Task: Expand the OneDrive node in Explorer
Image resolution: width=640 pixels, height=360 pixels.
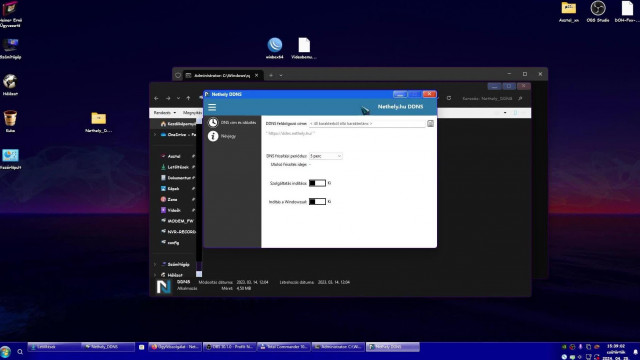Action: [155, 135]
